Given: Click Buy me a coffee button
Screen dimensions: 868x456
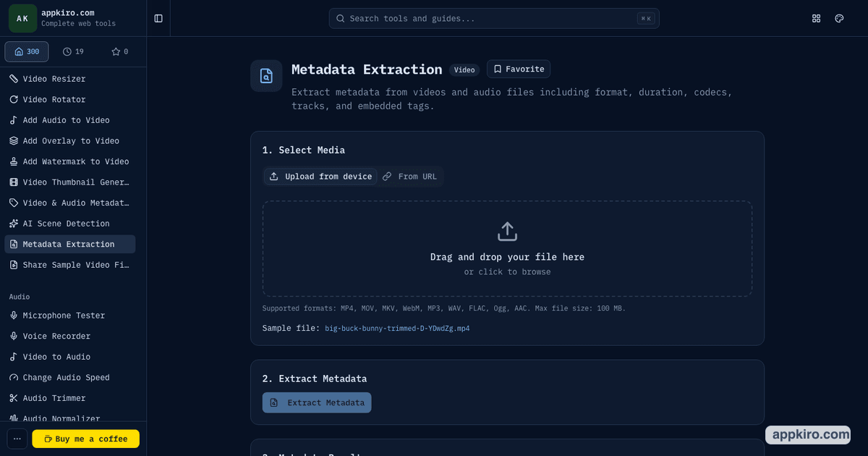Looking at the screenshot, I should pos(85,439).
